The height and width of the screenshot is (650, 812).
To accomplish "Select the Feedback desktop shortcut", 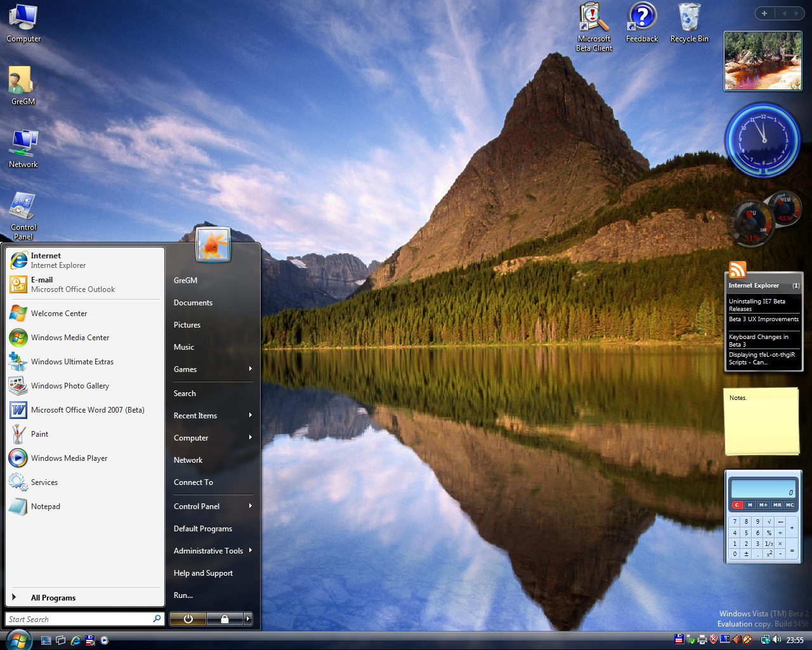I will pos(642,23).
